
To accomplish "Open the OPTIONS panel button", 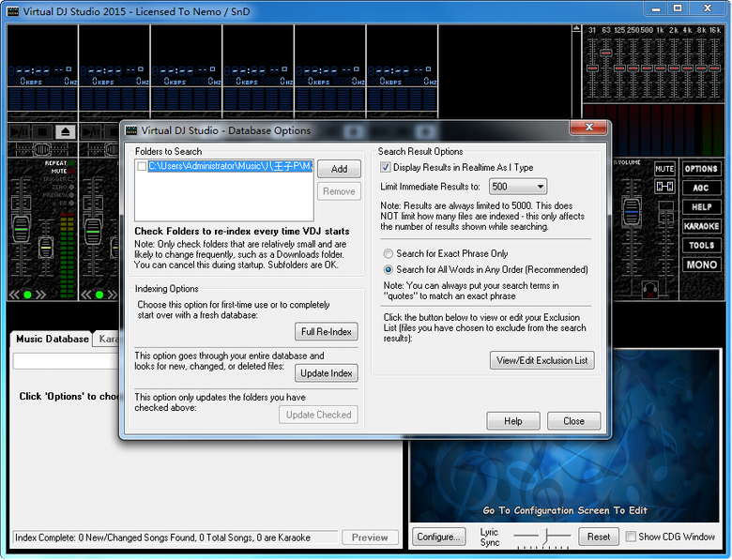I will (701, 169).
